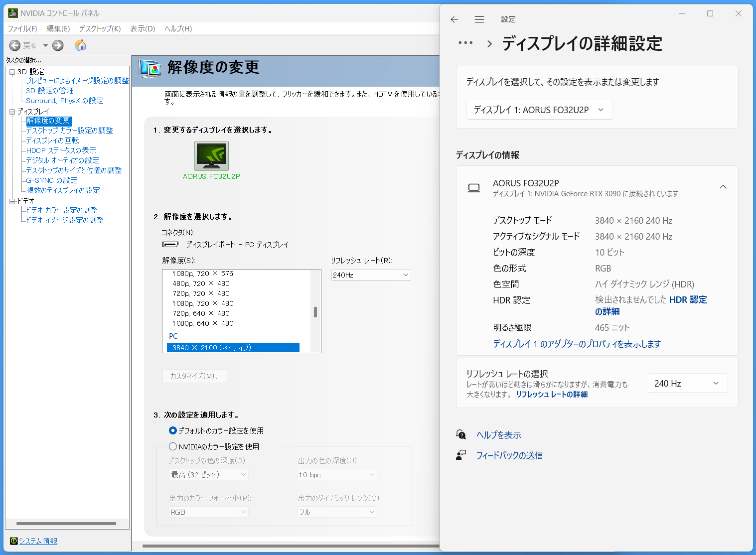Screen dimensions: 756x555
Task: Select HDCP ステータスの表示 tree item
Action: click(x=61, y=150)
